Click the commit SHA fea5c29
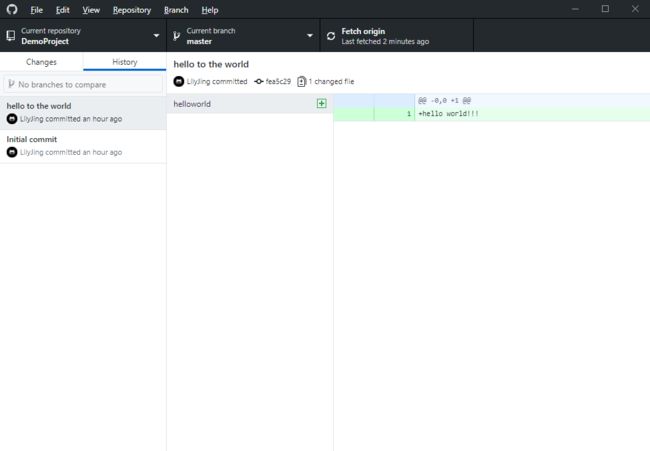Viewport: 650px width, 451px height. (x=278, y=82)
